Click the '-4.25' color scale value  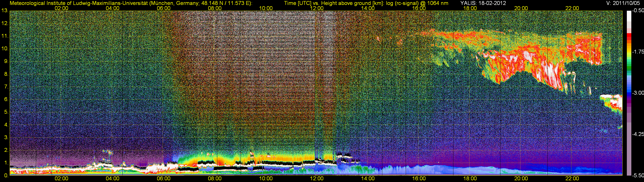638,134
